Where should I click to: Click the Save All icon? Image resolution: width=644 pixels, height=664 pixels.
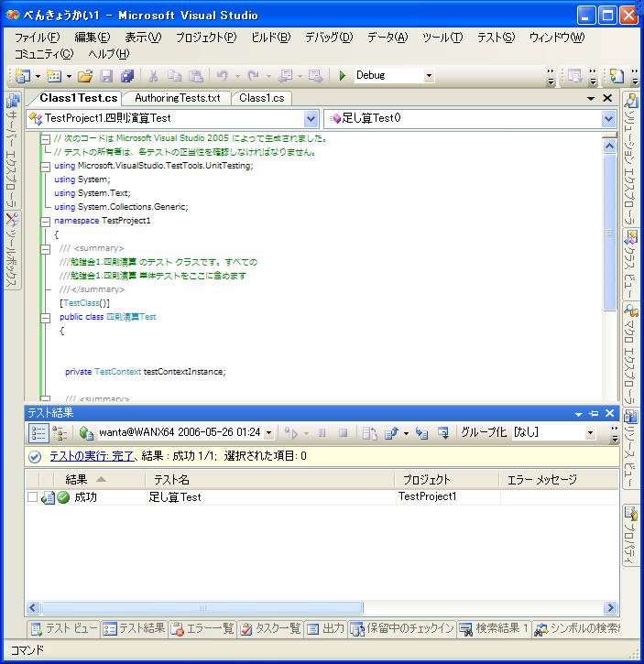point(126,76)
